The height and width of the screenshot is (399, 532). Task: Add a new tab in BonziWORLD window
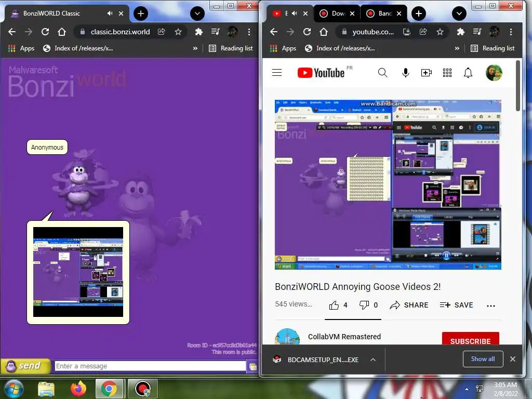tap(141, 14)
